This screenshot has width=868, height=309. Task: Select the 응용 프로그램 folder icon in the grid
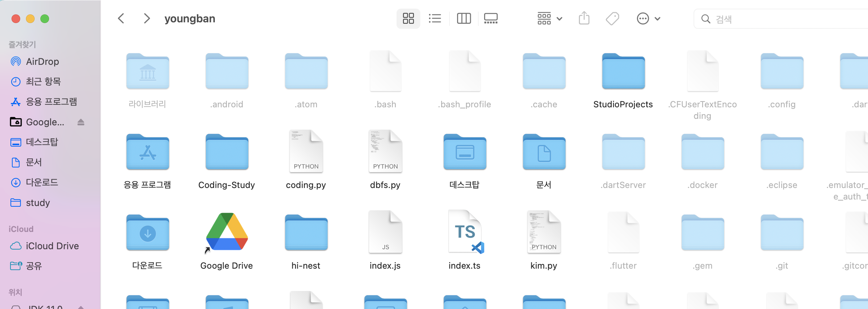[x=148, y=152]
